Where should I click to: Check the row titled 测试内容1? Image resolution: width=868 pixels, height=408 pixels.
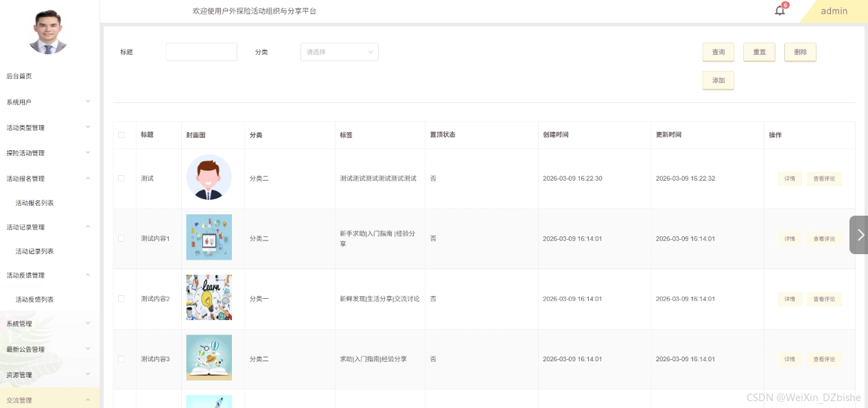coord(121,238)
